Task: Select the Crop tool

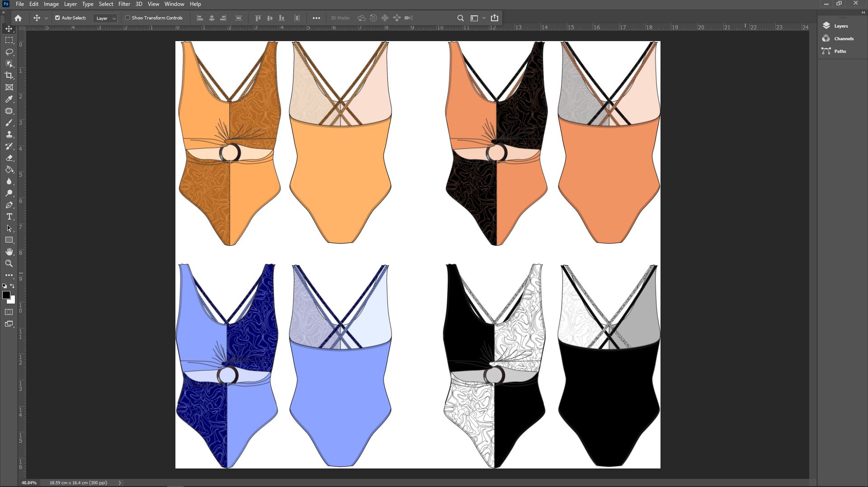Action: point(9,75)
